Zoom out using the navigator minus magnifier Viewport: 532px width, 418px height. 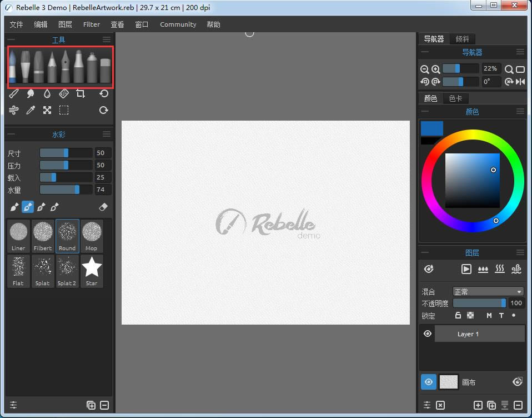click(x=424, y=69)
